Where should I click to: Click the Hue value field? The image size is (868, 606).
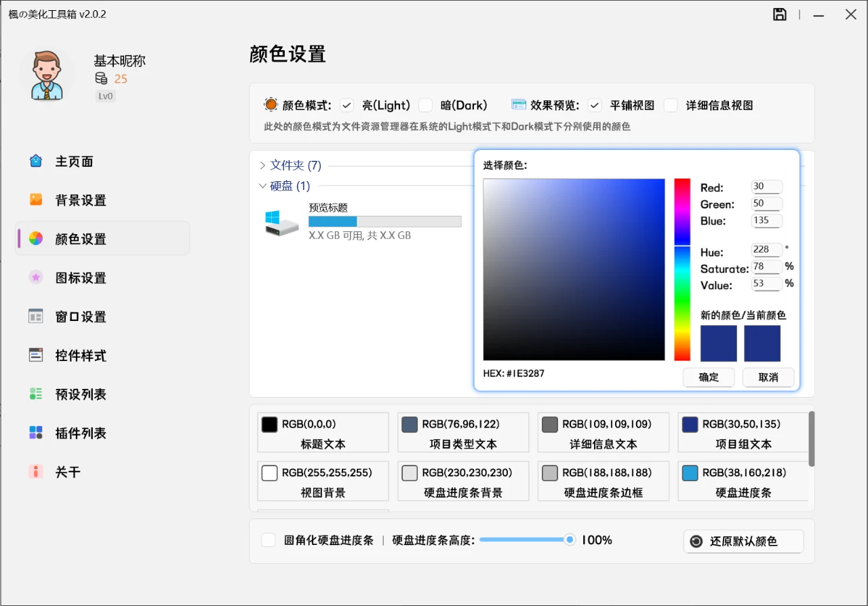pos(767,250)
